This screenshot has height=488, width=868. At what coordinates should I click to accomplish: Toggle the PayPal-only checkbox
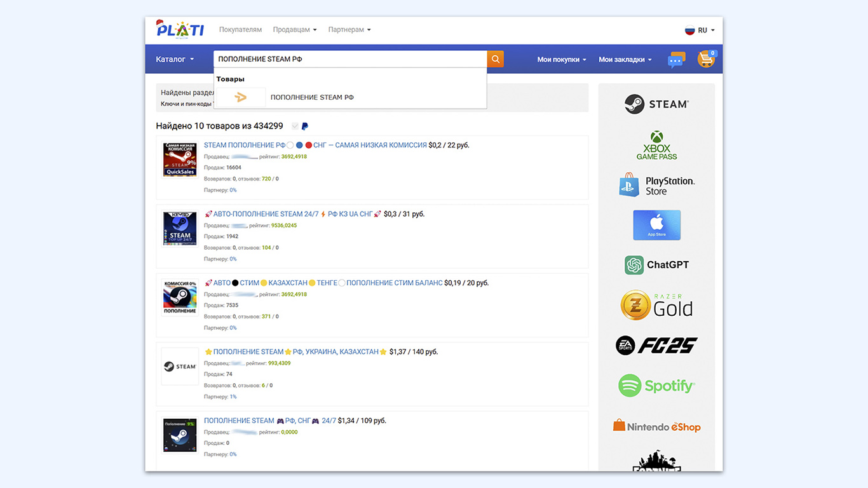point(295,126)
